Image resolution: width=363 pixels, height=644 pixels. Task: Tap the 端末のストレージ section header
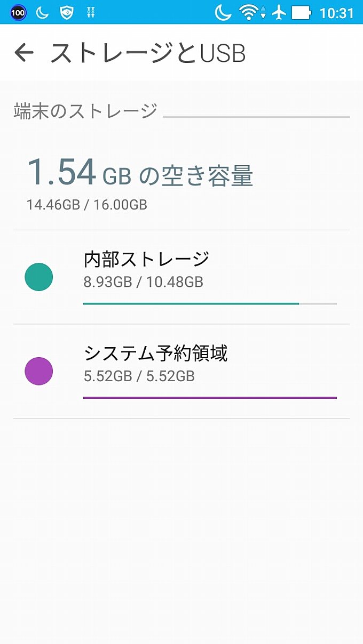pyautogui.click(x=85, y=111)
